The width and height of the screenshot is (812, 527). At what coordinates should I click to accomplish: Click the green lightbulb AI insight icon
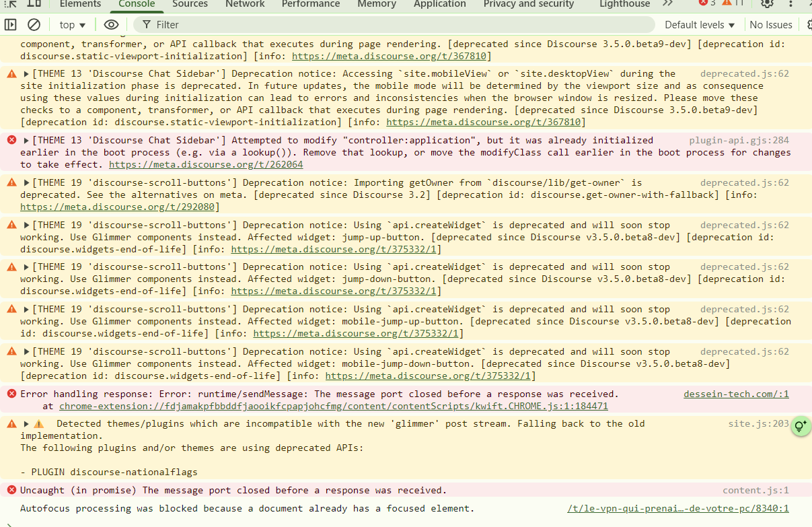point(800,425)
